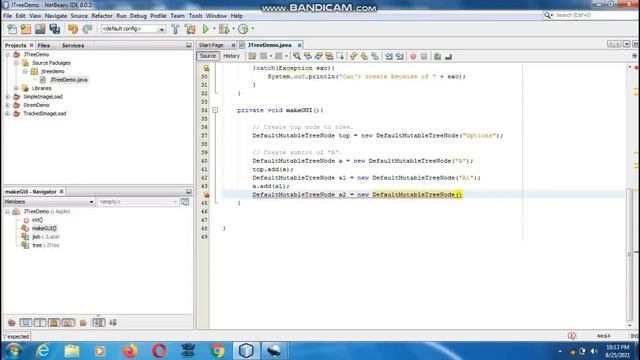
Task: Click the Last Edit icon in editor toolbar
Action: coord(252,56)
